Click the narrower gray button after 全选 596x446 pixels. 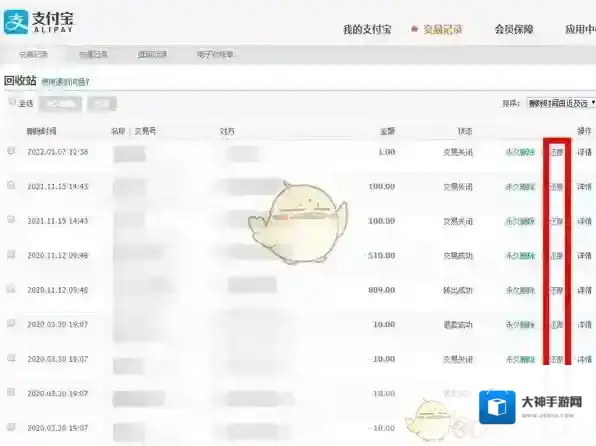click(101, 104)
